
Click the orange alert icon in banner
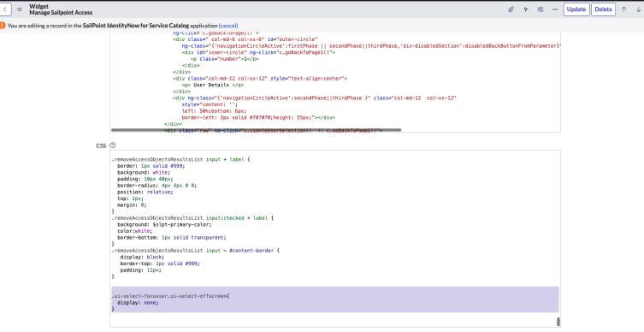pos(3,25)
